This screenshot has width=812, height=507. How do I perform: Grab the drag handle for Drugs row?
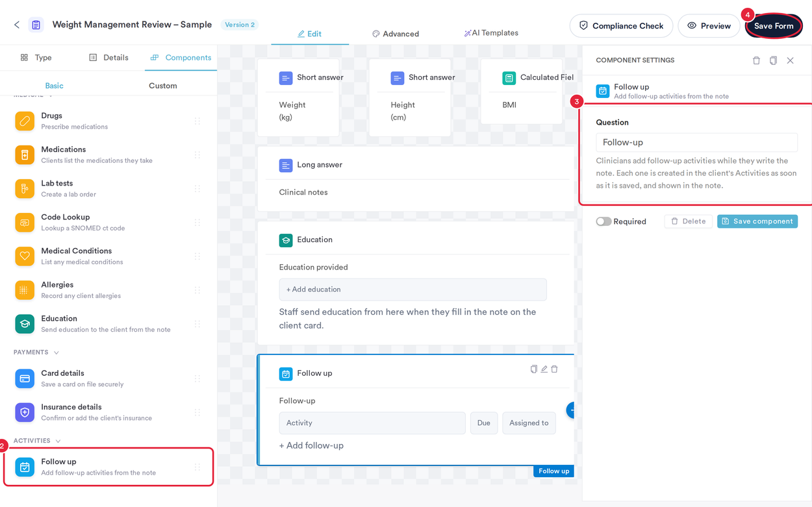[x=197, y=121]
